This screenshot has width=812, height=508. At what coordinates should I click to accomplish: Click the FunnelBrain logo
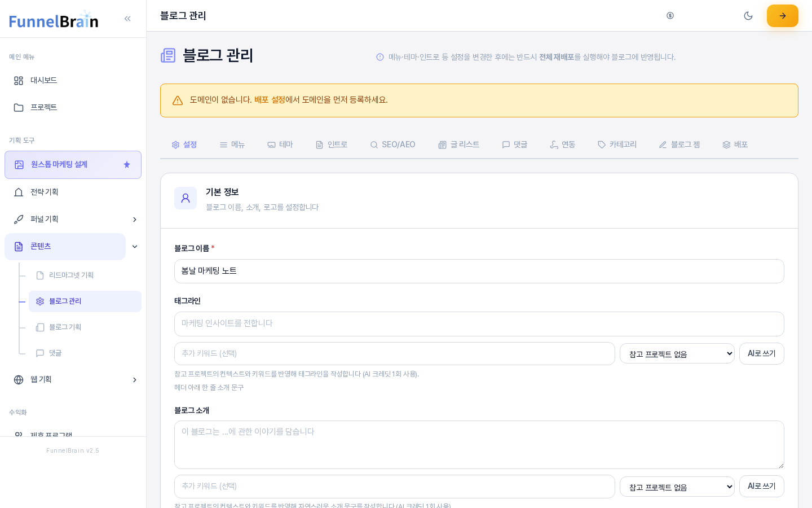coord(54,20)
